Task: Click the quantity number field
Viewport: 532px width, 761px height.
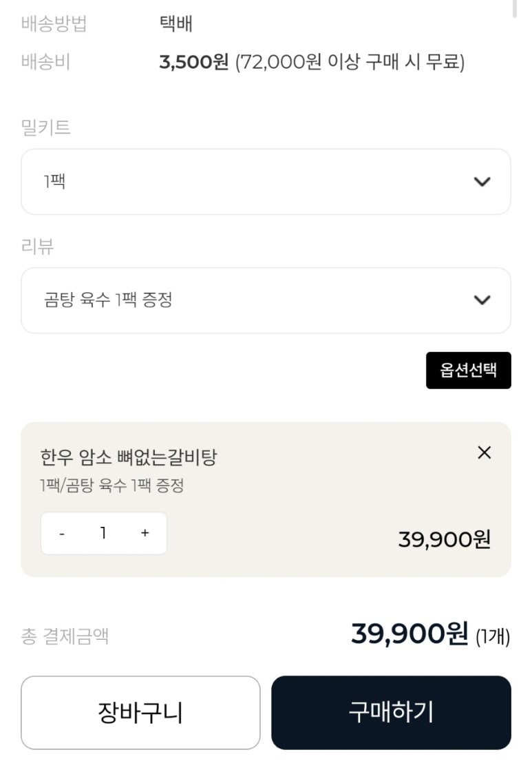Action: click(103, 533)
